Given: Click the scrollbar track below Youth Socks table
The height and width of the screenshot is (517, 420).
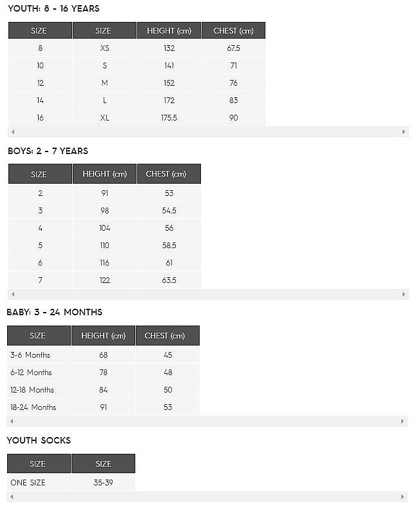Looking at the screenshot, I should point(207,497).
